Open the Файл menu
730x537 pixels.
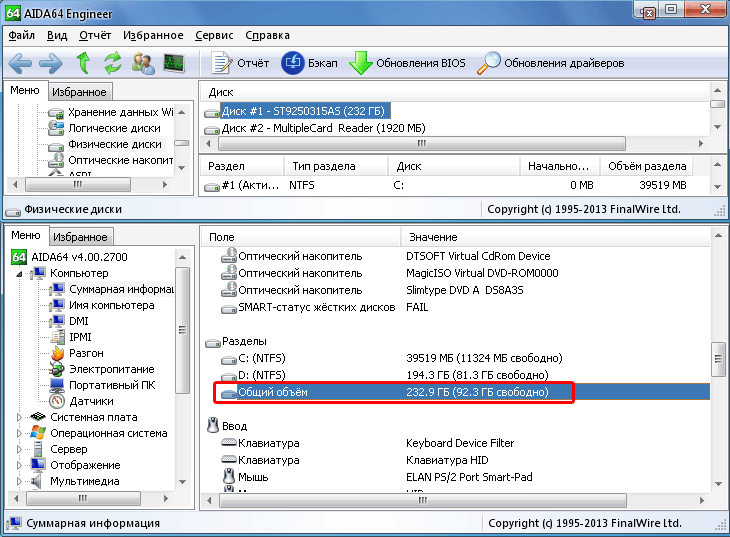[x=21, y=35]
